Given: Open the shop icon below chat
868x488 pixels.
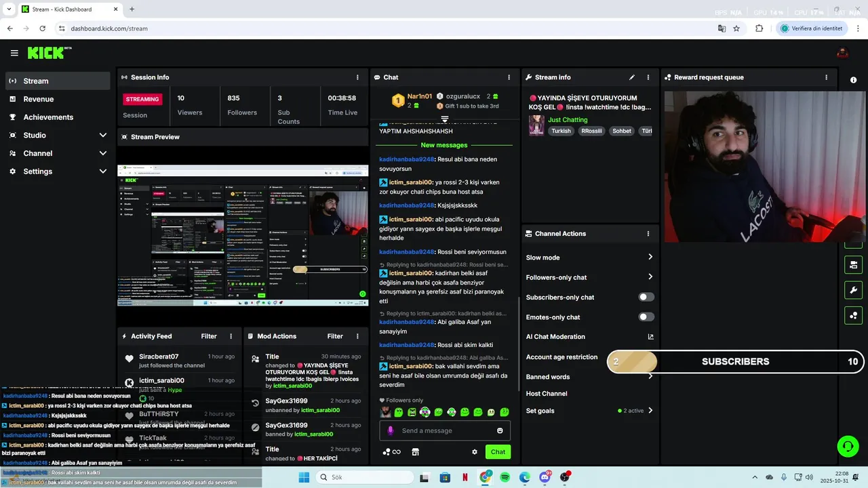Looking at the screenshot, I should tap(416, 452).
